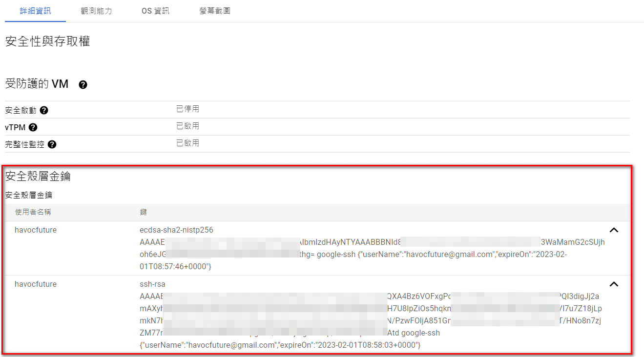
Task: Click the ssh-rsa key type label
Action: tap(152, 284)
